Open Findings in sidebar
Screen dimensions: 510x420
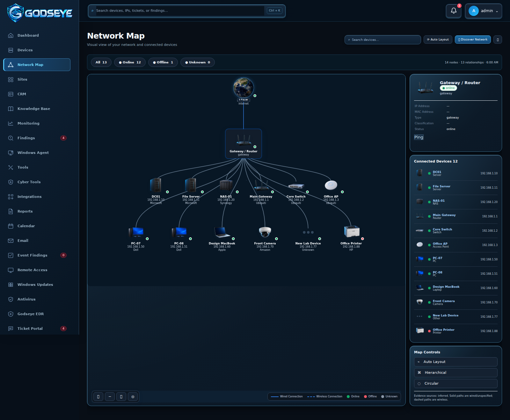(37, 138)
